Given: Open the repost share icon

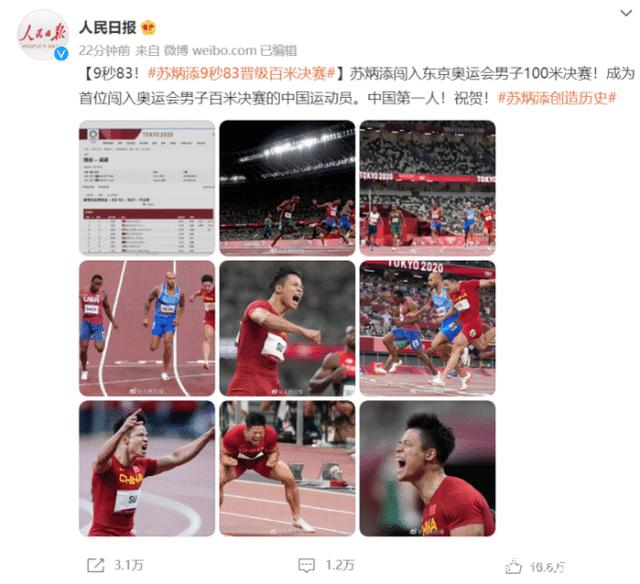Looking at the screenshot, I should tap(96, 565).
